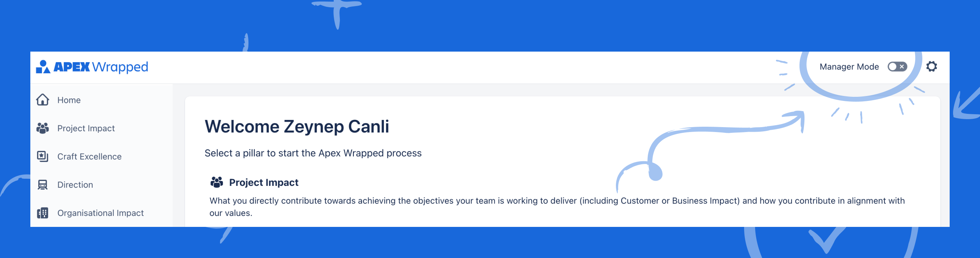Navigate to Direction in the sidebar
The image size is (980, 258).
[x=75, y=184]
